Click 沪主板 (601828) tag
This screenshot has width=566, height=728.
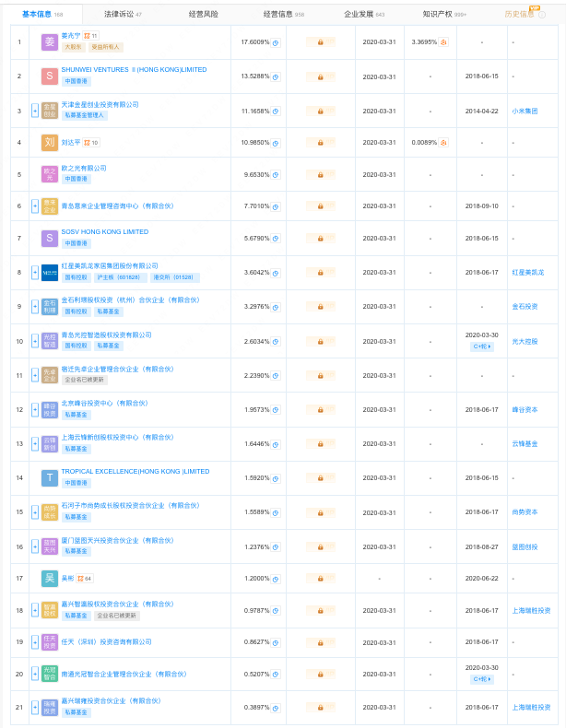point(119,277)
